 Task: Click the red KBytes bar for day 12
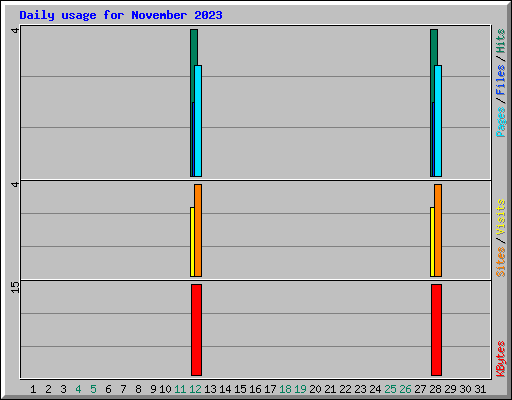click(196, 330)
